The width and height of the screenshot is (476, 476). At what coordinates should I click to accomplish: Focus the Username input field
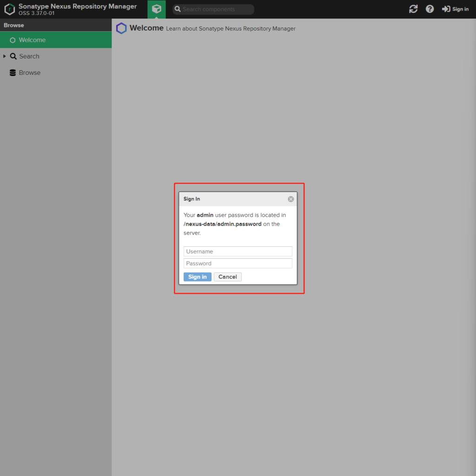click(238, 251)
